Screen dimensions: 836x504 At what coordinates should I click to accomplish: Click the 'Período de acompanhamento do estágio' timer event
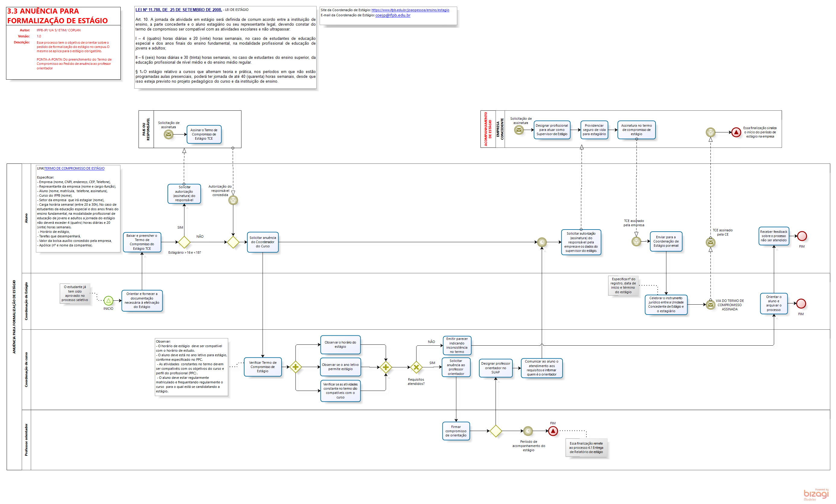tap(528, 431)
